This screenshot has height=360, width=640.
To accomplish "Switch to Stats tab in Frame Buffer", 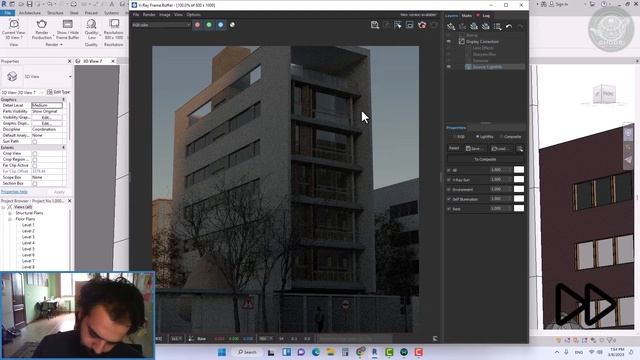I will [467, 16].
